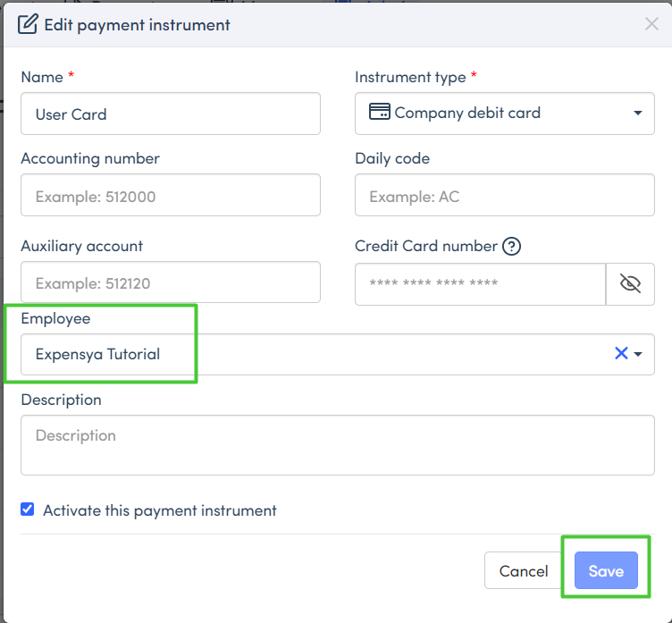Expand the Instrument type dropdown arrow
672x623 pixels.
tap(637, 114)
